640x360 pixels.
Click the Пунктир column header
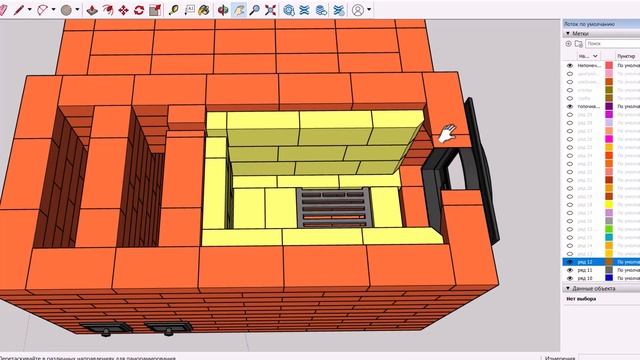point(627,56)
